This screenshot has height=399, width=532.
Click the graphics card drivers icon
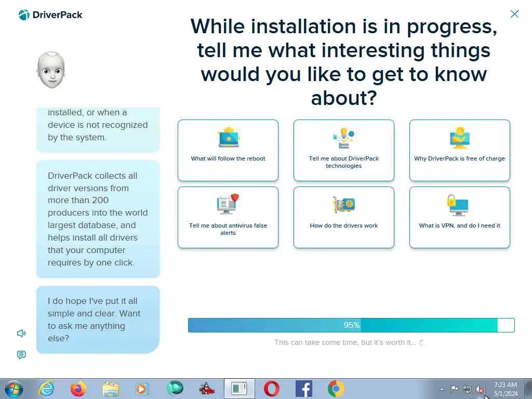[344, 204]
